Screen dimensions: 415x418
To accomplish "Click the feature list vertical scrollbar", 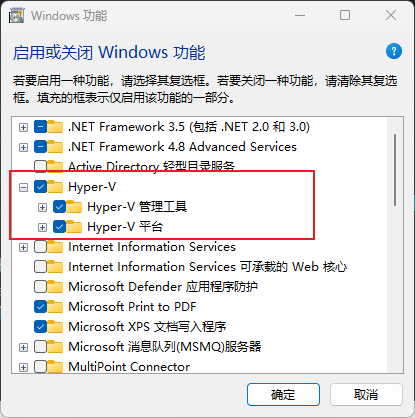I will pos(395,245).
